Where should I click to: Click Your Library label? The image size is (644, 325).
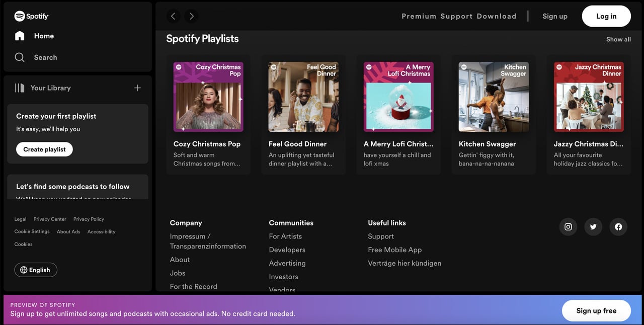[50, 88]
